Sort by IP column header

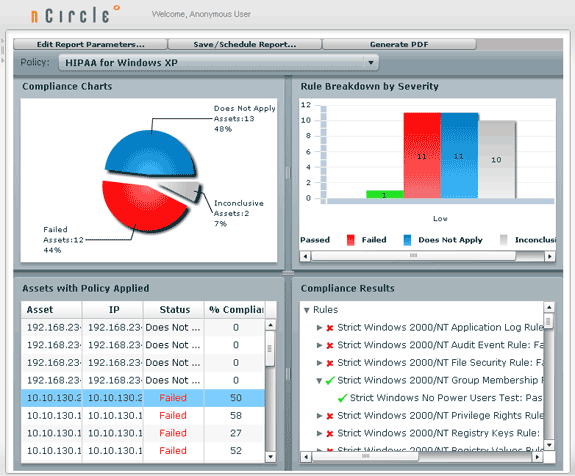[x=113, y=310]
